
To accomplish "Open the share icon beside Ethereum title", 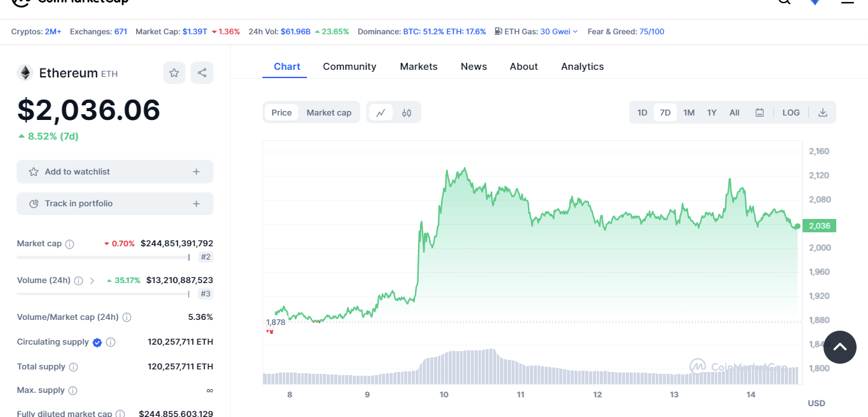I will tap(202, 73).
